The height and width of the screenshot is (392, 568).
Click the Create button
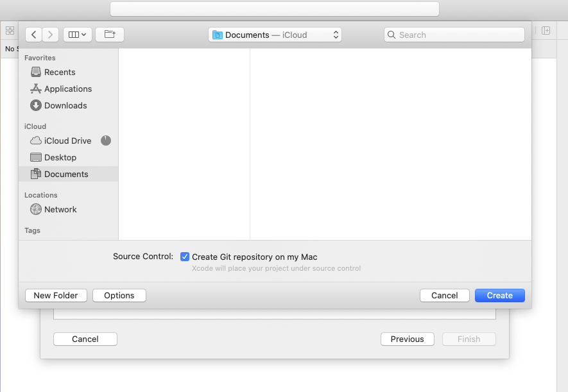click(x=500, y=295)
